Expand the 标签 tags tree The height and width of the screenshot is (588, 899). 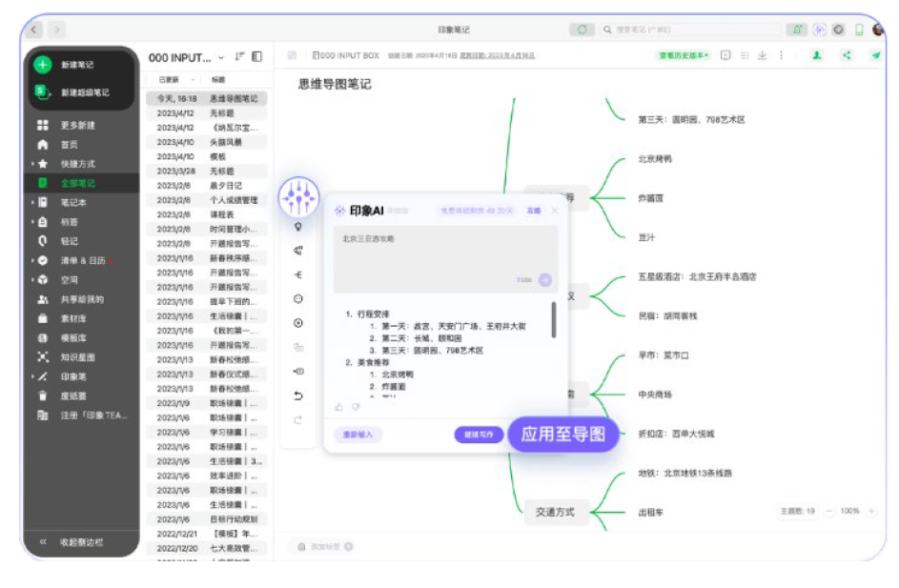(32, 222)
